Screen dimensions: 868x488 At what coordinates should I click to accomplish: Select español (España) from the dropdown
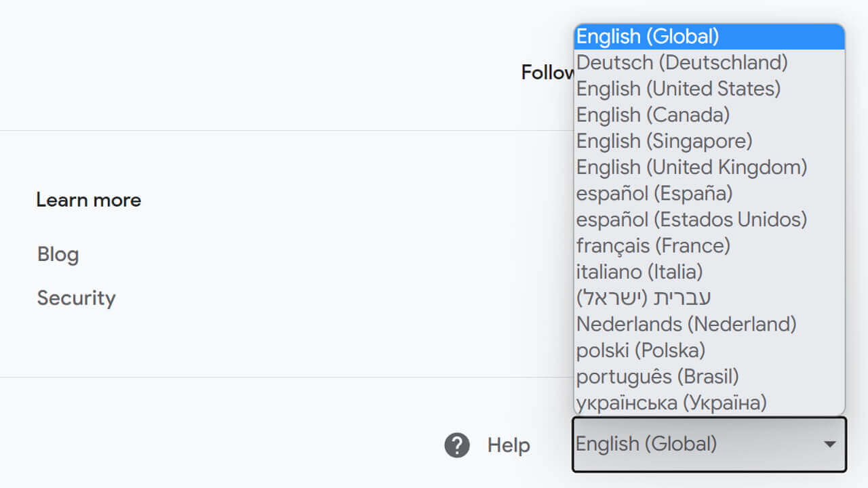tap(654, 193)
